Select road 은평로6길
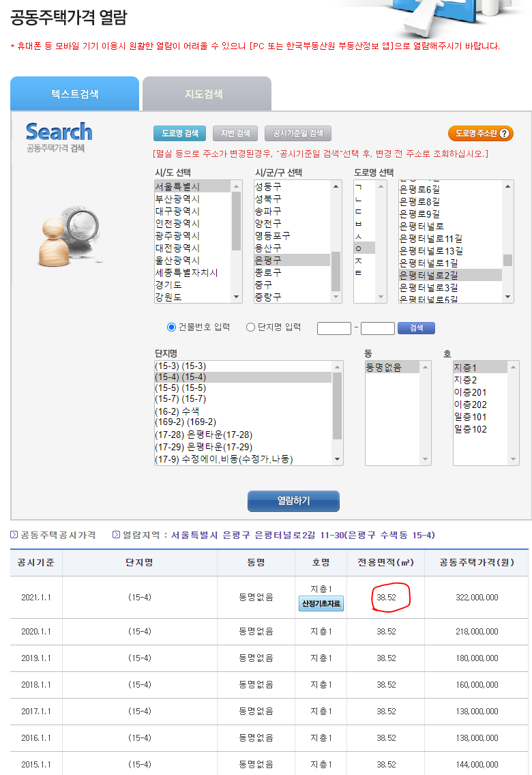The height and width of the screenshot is (775, 532). [x=451, y=189]
